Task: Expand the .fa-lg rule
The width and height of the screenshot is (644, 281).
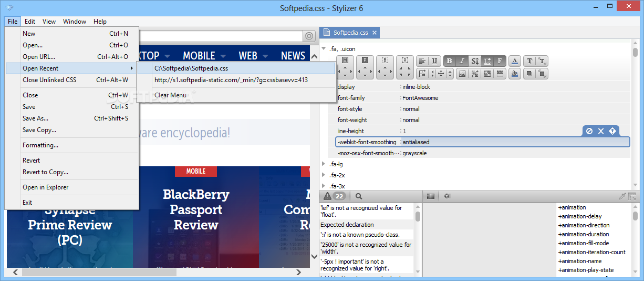Action: coord(324,164)
